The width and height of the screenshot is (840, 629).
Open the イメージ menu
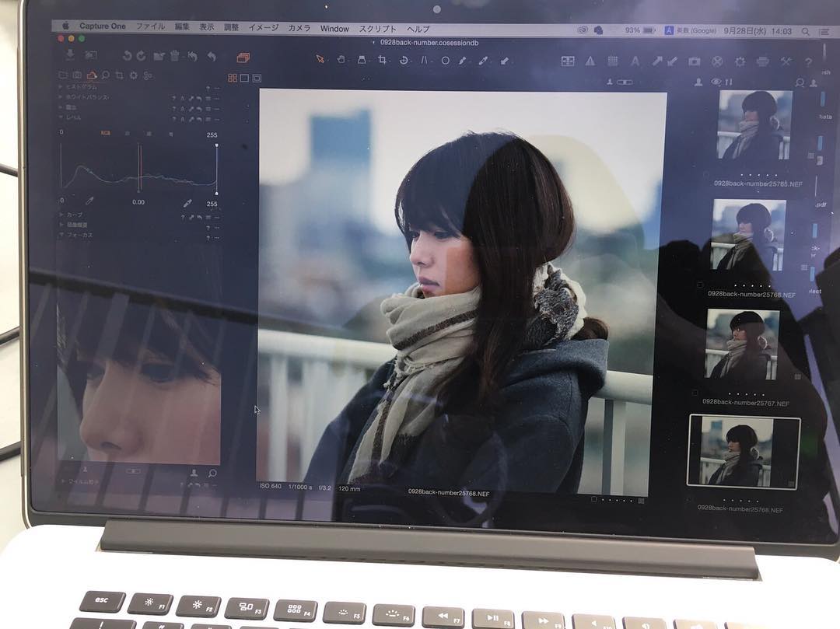(263, 27)
